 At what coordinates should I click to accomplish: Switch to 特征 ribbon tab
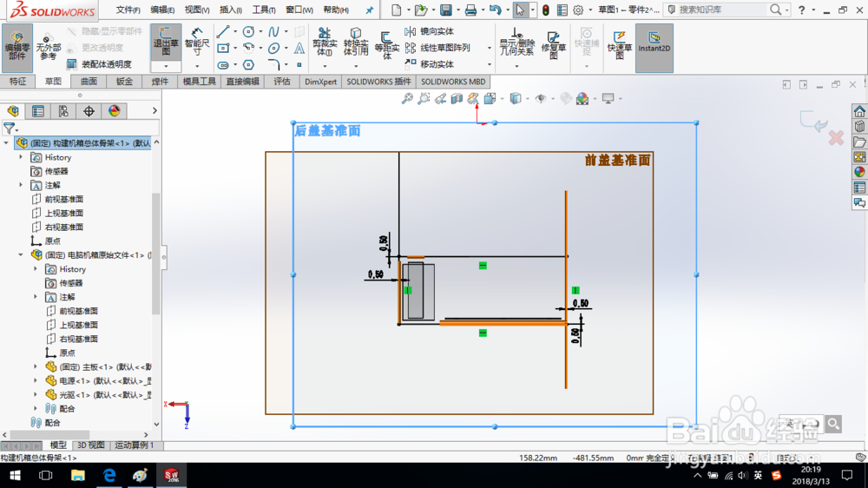pyautogui.click(x=17, y=82)
